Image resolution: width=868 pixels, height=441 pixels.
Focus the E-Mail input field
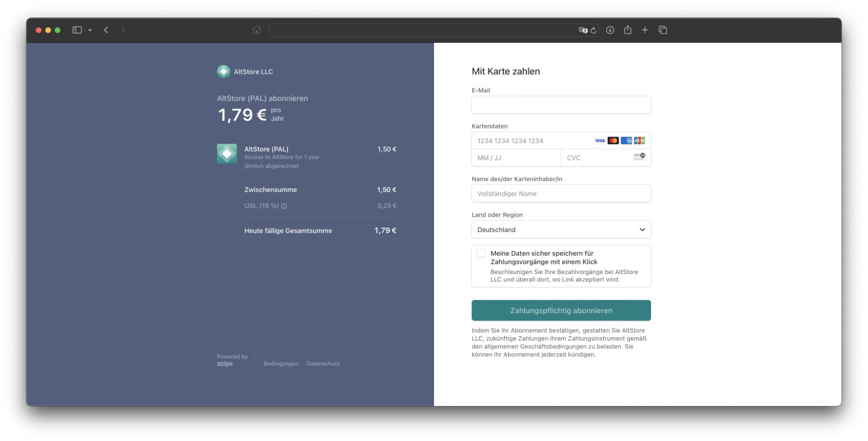point(561,105)
